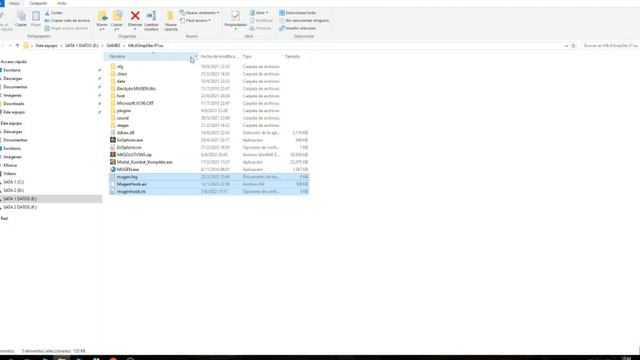Select SATA 1 DATOS (E:) in the sidebar
Viewport: 640px width, 360px height.
point(20,199)
